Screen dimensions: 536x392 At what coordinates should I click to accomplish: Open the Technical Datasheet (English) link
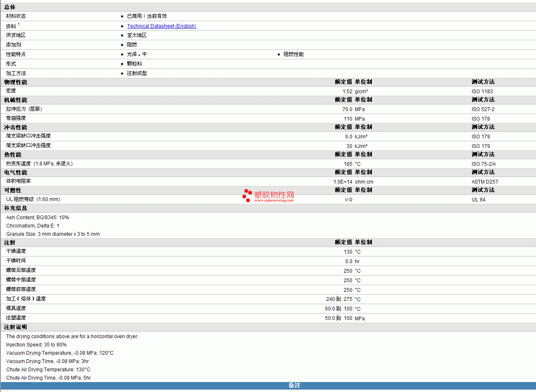162,26
